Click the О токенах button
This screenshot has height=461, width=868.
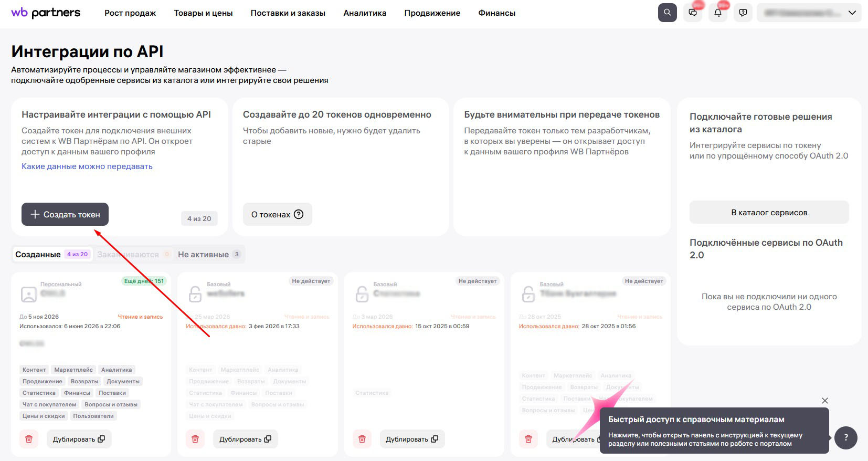tap(278, 214)
